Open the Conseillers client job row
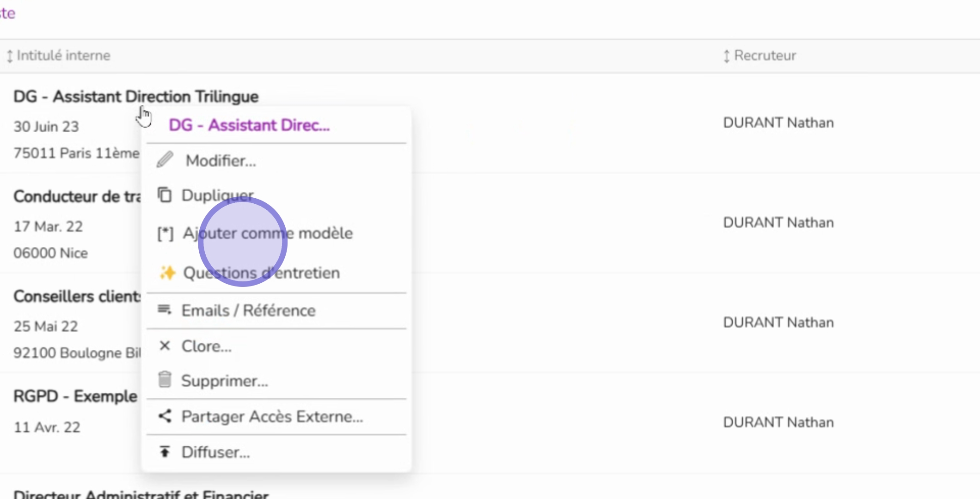Image resolution: width=980 pixels, height=499 pixels. [77, 296]
